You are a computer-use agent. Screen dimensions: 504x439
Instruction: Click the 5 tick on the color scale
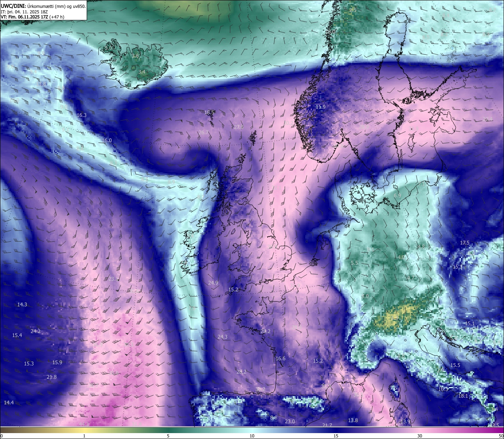point(168,436)
